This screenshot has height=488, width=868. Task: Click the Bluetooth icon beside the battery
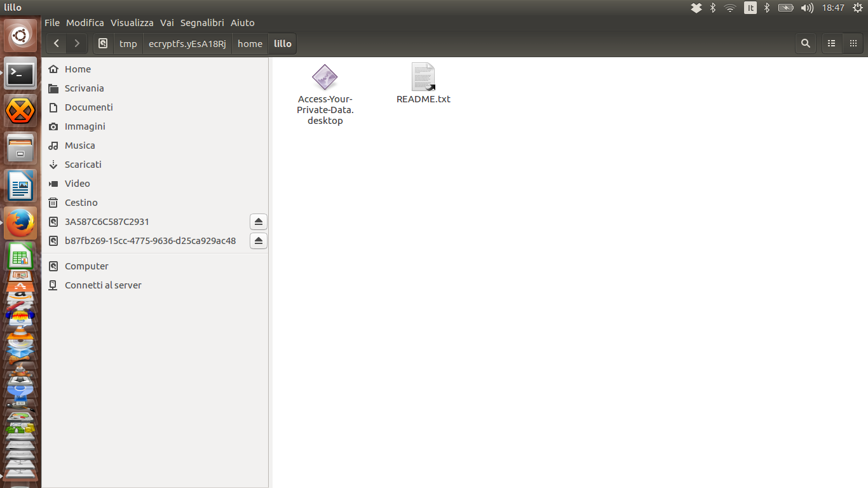767,8
